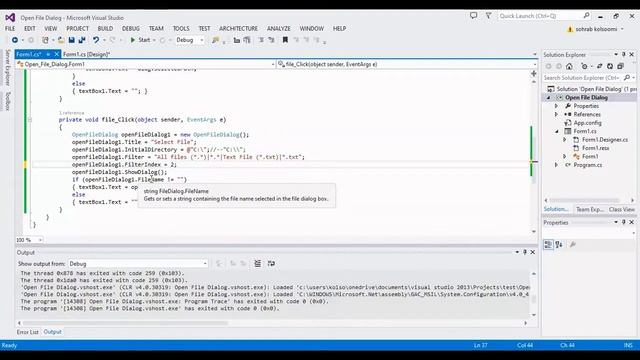This screenshot has width=640, height=360.
Task: Select Form1.resx in Solution Explorer
Action: point(596,148)
